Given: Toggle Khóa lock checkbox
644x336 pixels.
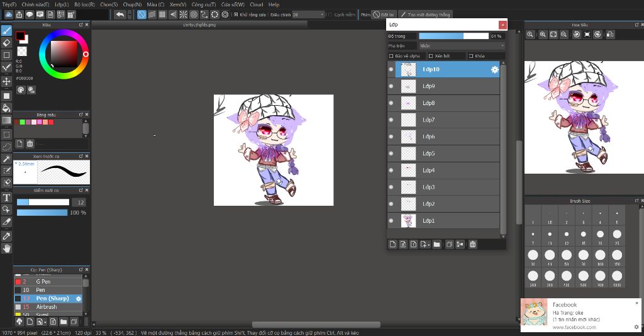Looking at the screenshot, I should (x=471, y=56).
